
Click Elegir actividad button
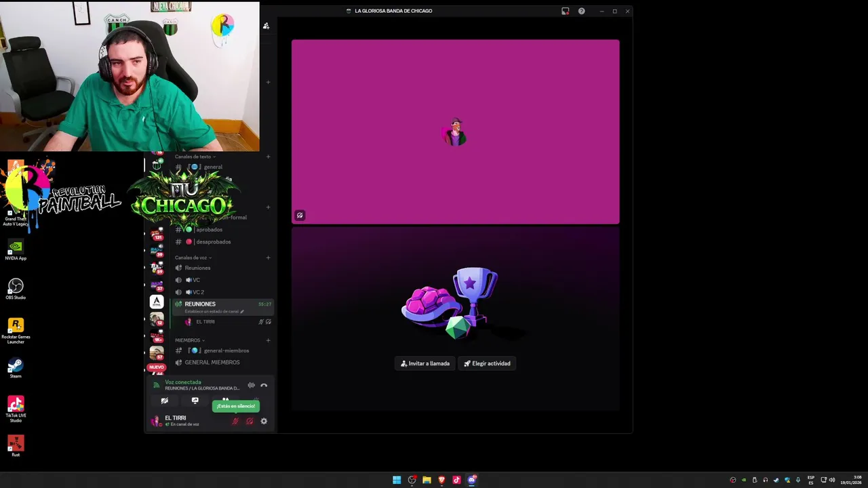[487, 363]
